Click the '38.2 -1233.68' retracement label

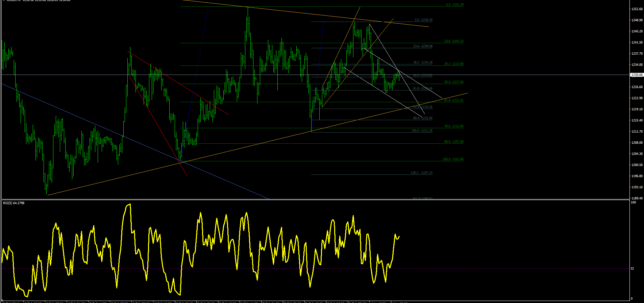[454, 64]
